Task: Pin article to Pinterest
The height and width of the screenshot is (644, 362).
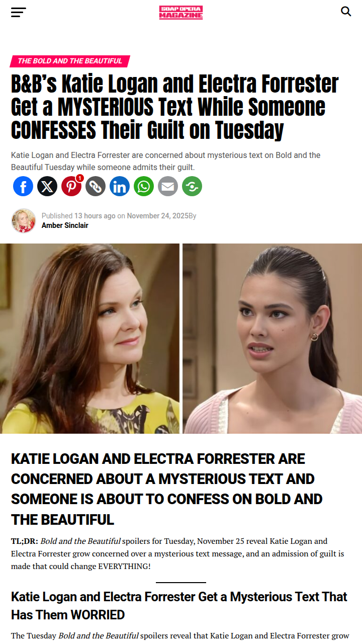Action: pos(71,186)
